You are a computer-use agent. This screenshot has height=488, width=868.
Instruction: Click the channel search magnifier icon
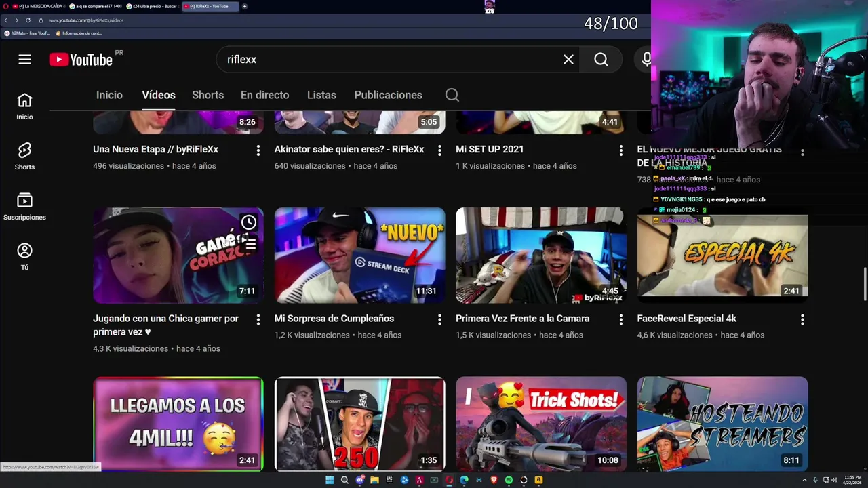pyautogui.click(x=452, y=95)
